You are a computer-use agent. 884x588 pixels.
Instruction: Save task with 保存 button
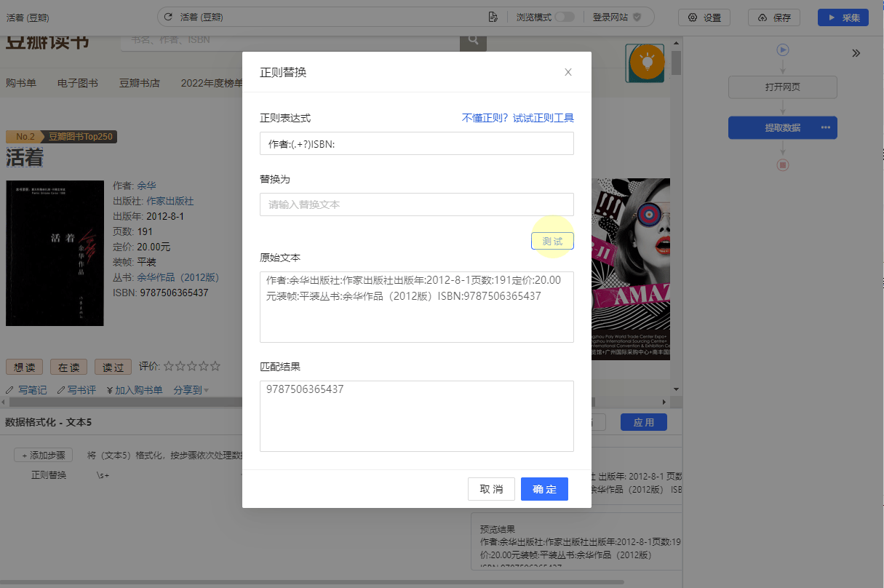tap(774, 17)
